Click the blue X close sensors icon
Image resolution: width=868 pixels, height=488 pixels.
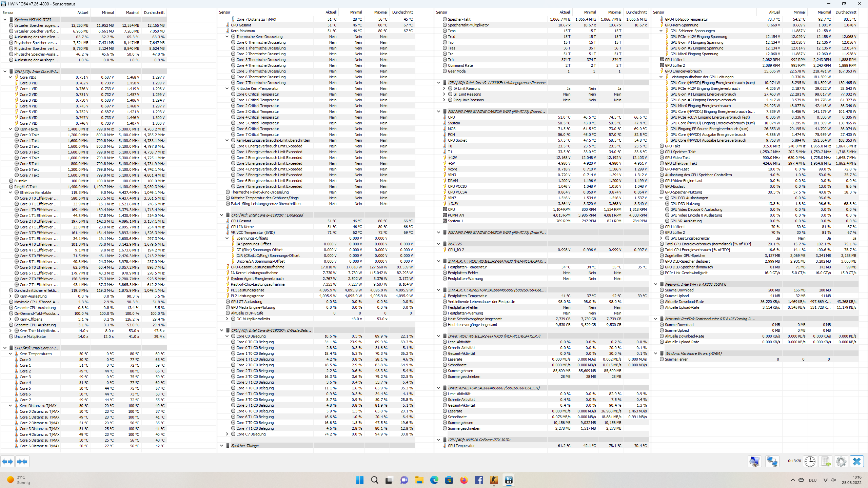coord(856,462)
